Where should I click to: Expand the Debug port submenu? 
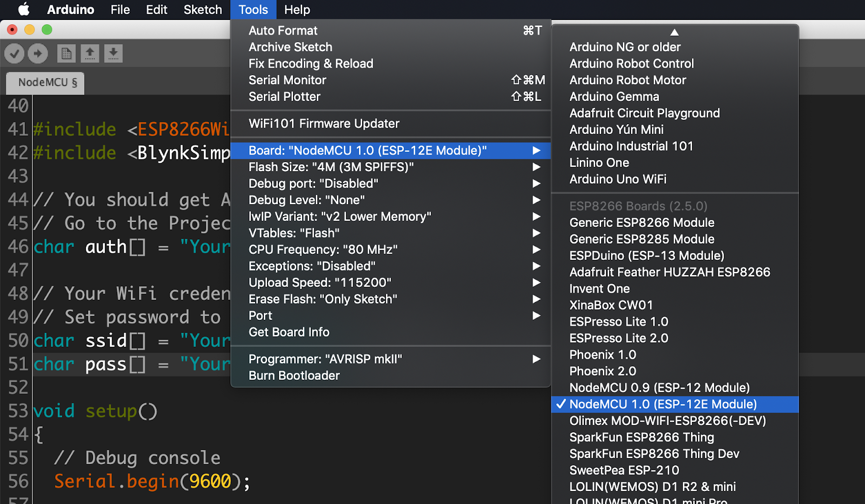pyautogui.click(x=390, y=184)
